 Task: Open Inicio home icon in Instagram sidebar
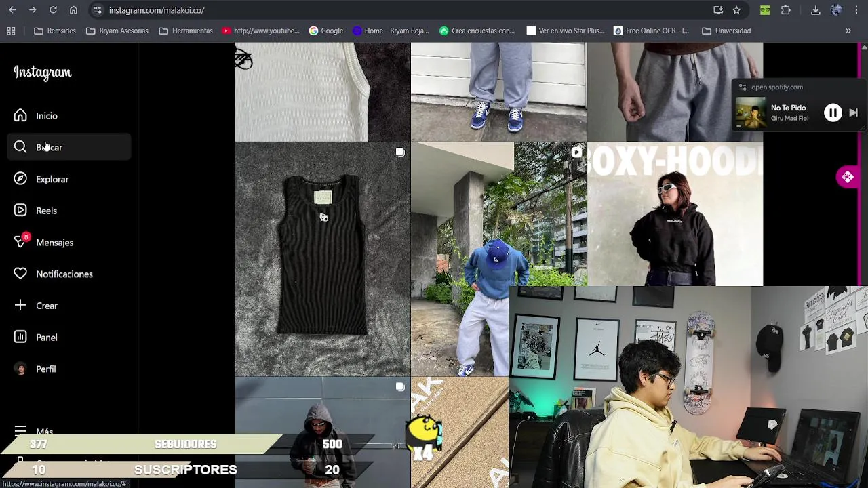tap(20, 116)
